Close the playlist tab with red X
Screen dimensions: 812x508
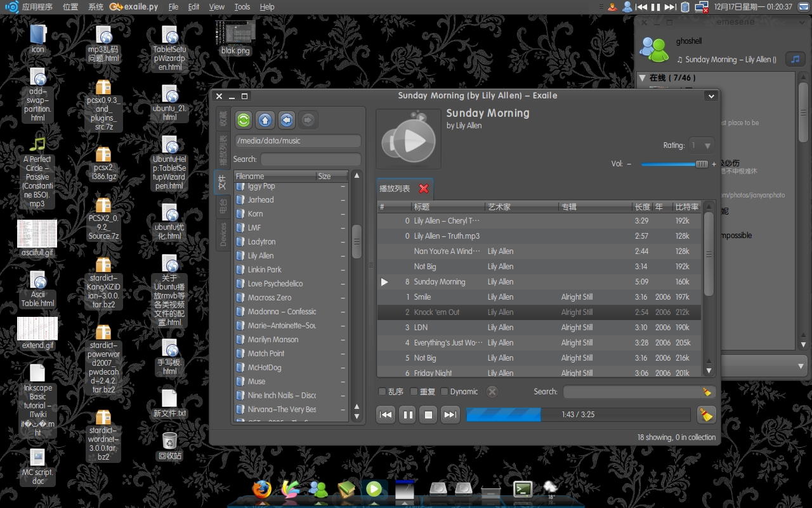424,189
